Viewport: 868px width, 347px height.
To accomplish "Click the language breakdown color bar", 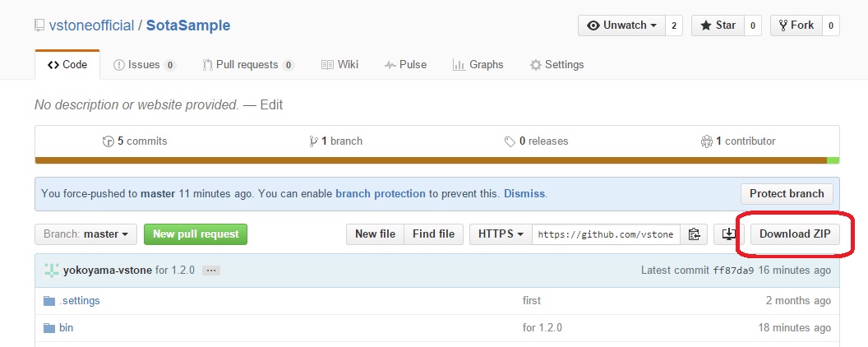I will pos(436,160).
